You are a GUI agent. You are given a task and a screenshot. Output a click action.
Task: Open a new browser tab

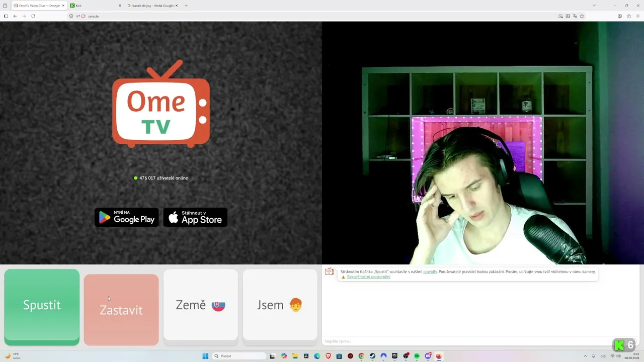tap(186, 6)
